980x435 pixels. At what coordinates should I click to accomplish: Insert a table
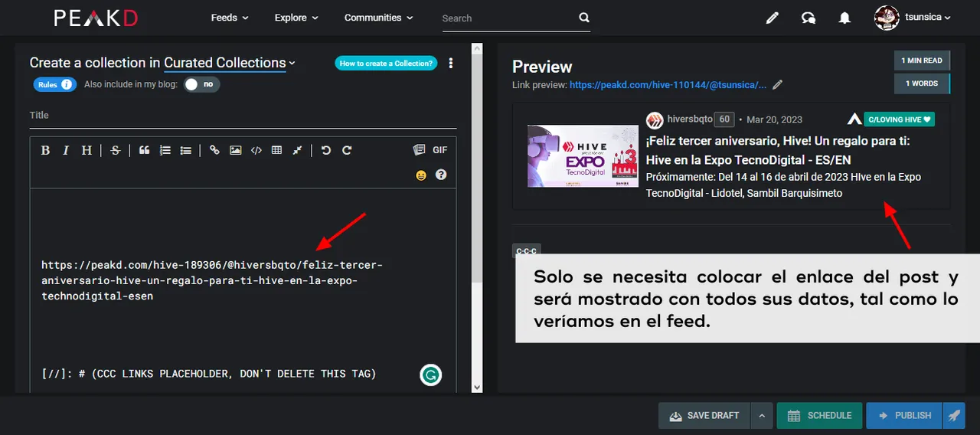click(277, 150)
